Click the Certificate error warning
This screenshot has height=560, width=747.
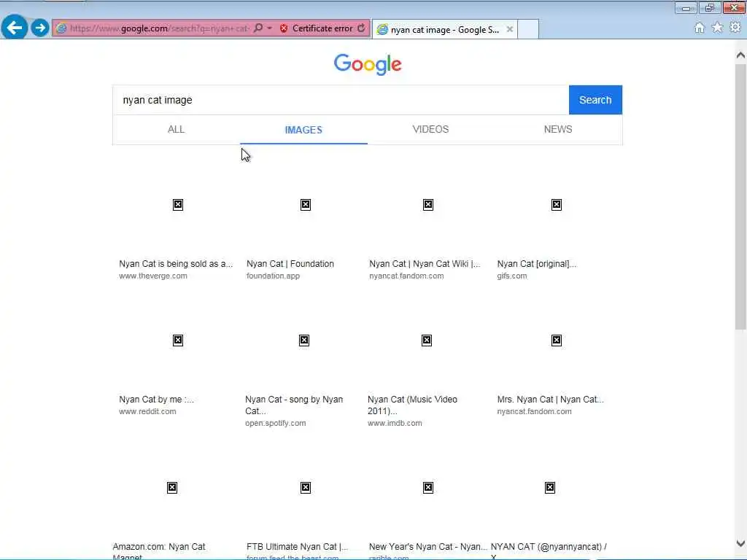(317, 28)
